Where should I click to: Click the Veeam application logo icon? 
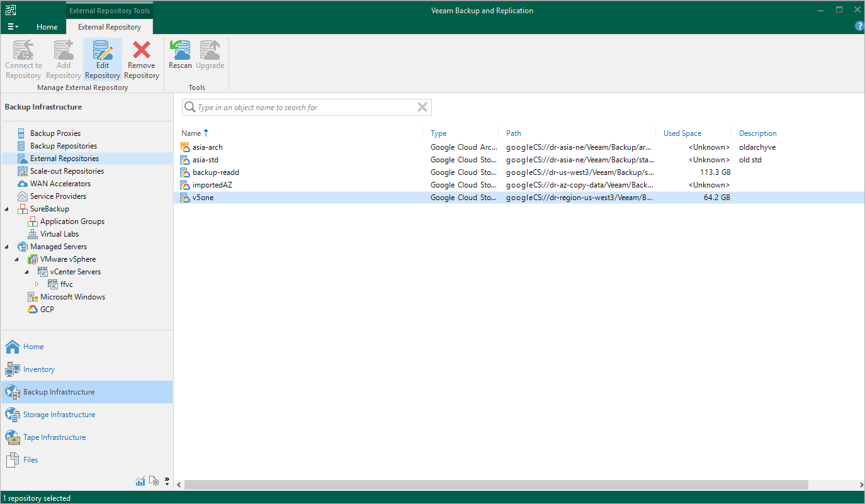[x=11, y=11]
